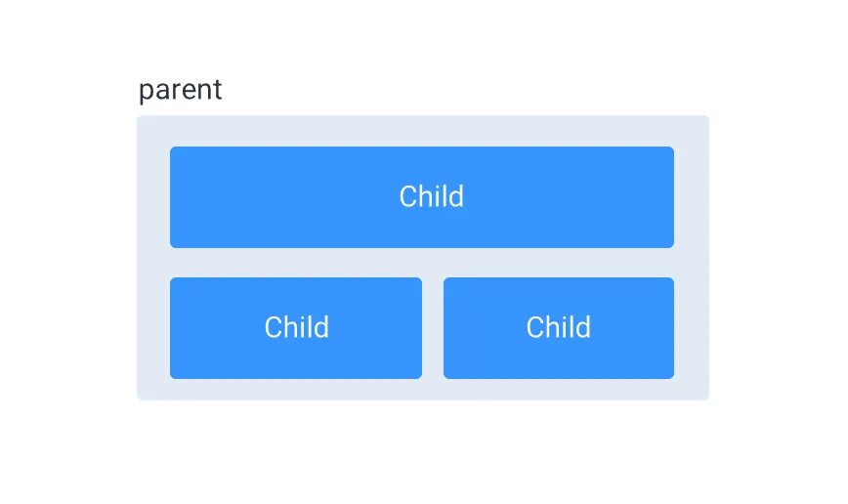Viewport: 848px width, 504px height.
Task: Click parent container padding right of top Child
Action: tap(692, 197)
